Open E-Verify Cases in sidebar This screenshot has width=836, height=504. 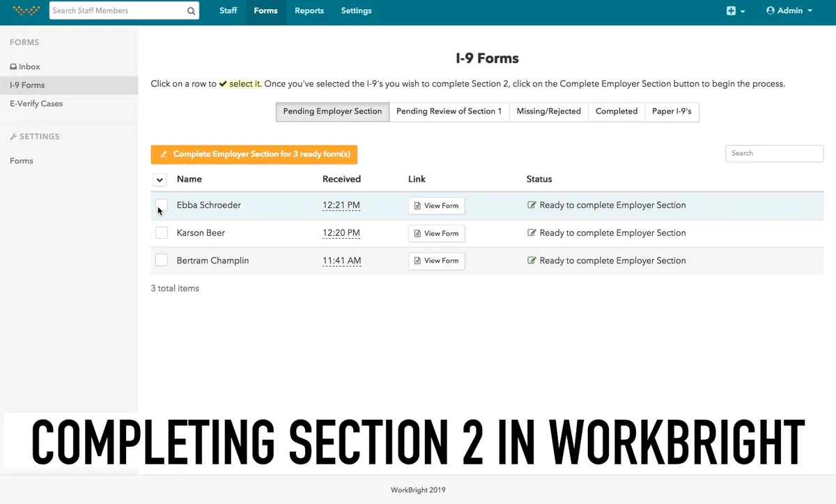36,104
